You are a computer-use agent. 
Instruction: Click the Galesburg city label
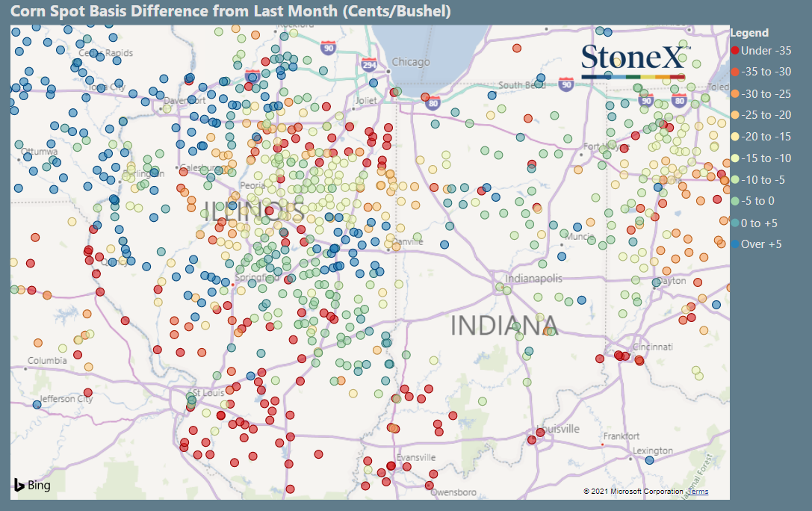202,168
